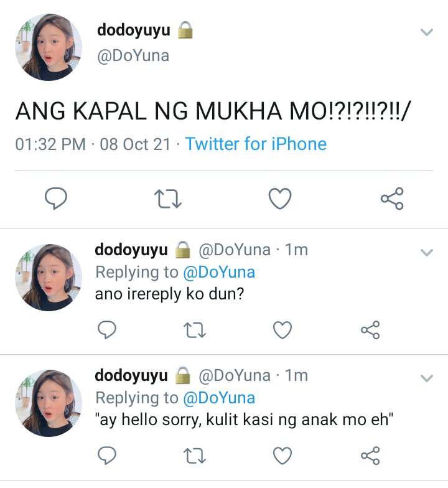Open @DoYuna mention in first reply
Image resolution: width=448 pixels, height=488 pixels.
[x=219, y=272]
